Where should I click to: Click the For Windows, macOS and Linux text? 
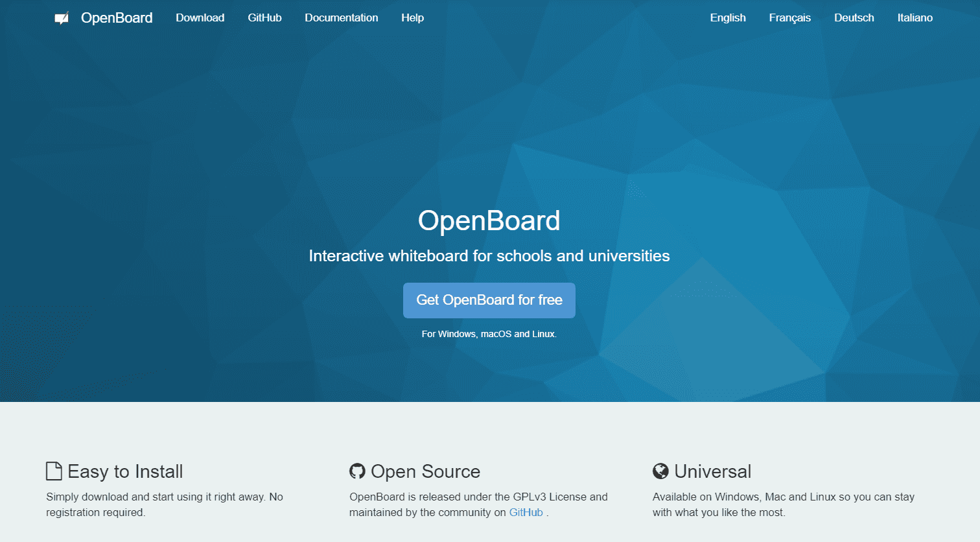[489, 334]
